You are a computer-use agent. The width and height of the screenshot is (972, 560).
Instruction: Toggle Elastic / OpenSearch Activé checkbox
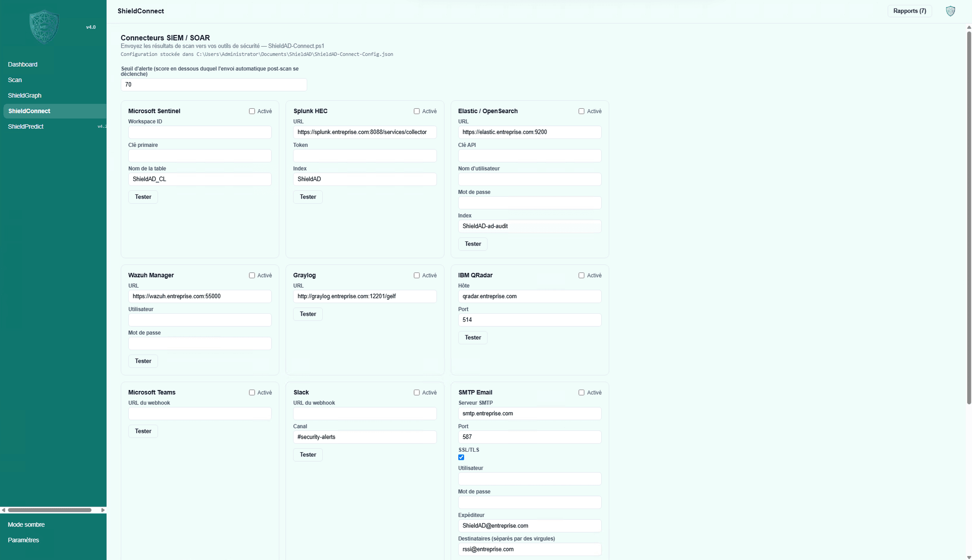click(581, 111)
